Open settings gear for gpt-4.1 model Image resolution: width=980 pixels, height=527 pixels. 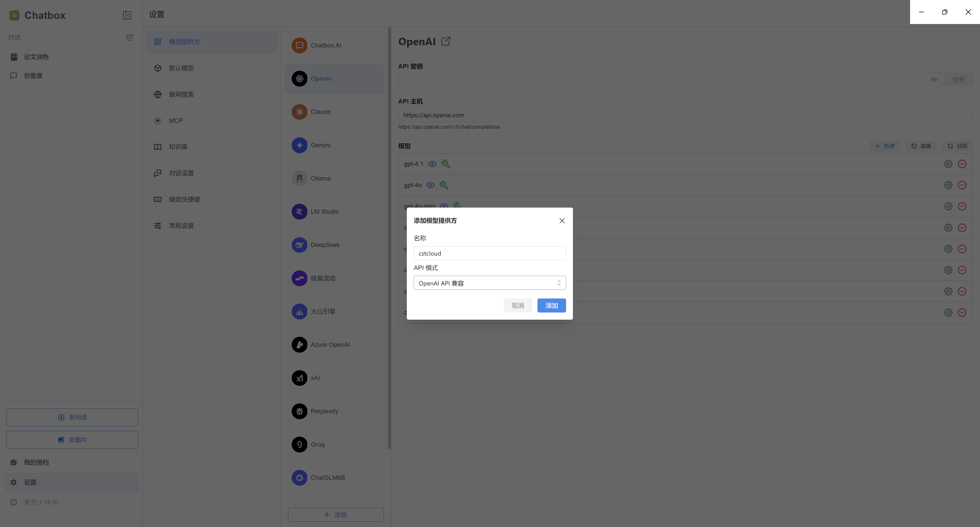(948, 164)
